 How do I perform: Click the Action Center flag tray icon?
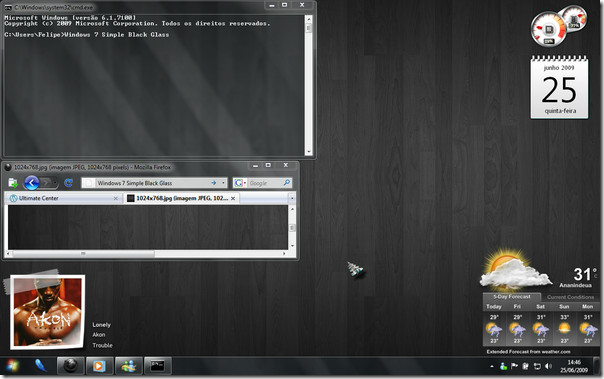(x=514, y=366)
